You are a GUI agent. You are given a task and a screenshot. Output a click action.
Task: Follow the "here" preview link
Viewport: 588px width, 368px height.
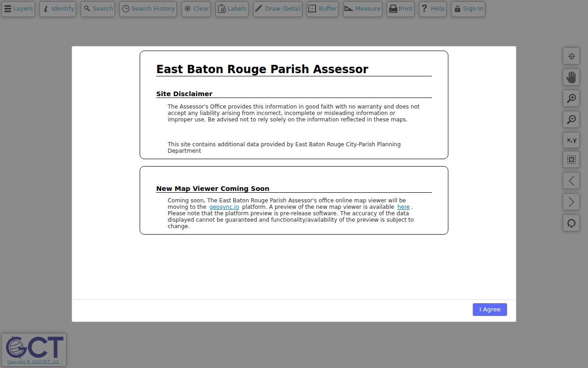point(403,207)
